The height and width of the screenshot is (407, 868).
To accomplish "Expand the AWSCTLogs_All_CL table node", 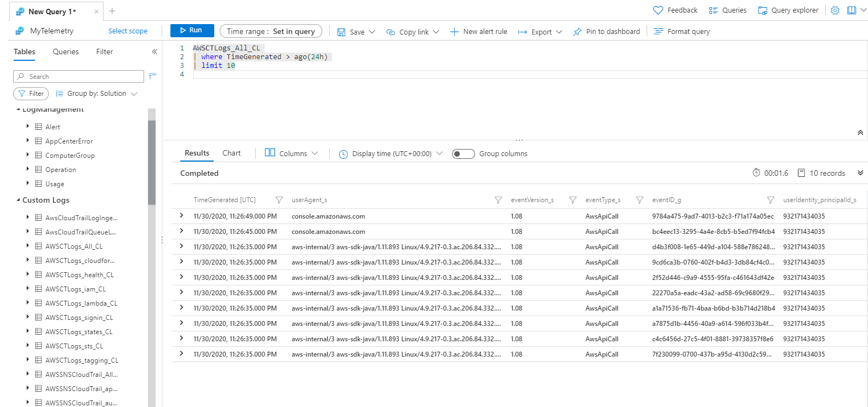I will tap(27, 245).
